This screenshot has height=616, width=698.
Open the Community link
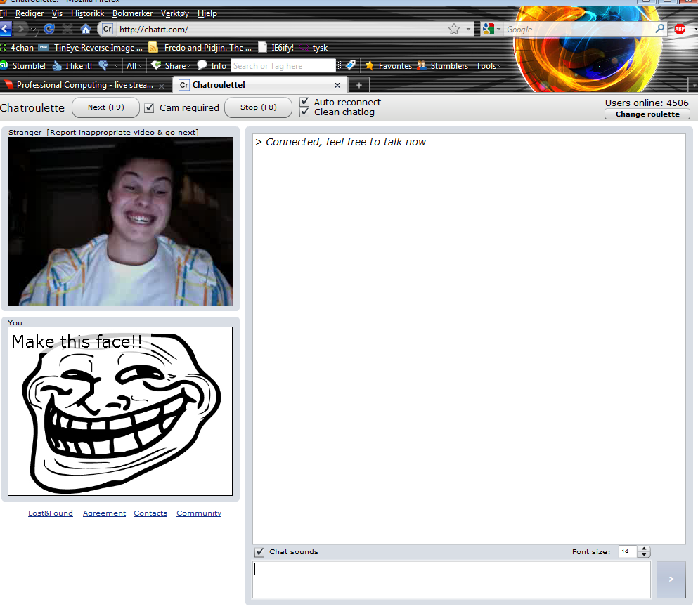click(x=199, y=513)
